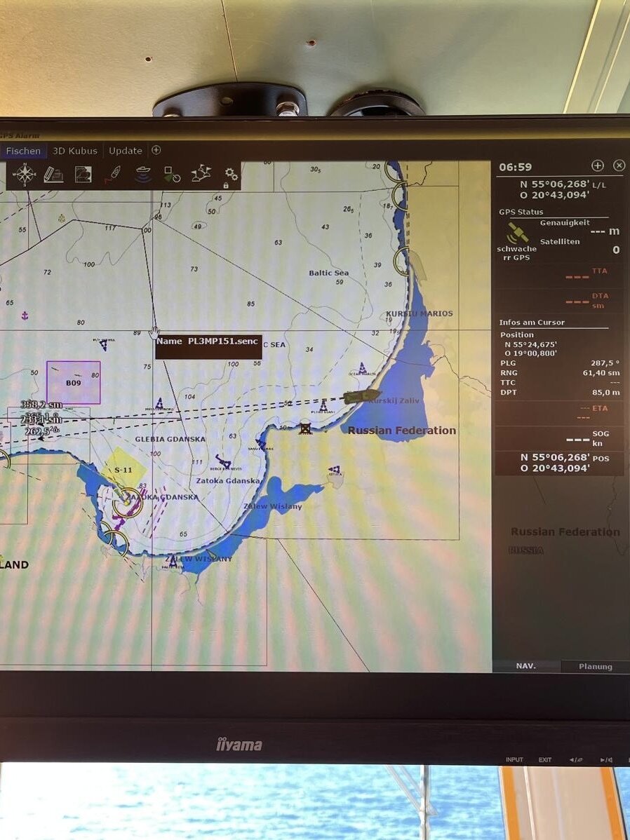Select the waypoint flags route icon
Viewport: 630px width, 840px height.
pos(201,174)
